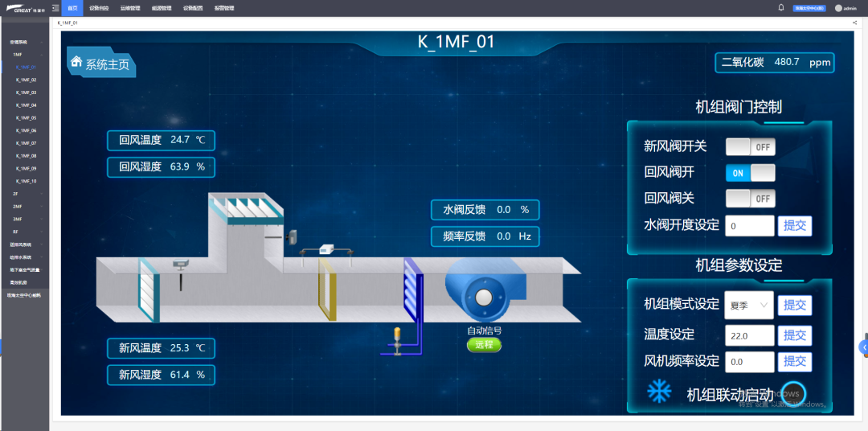This screenshot has width=868, height=431.
Task: Open the notification bell
Action: click(780, 7)
